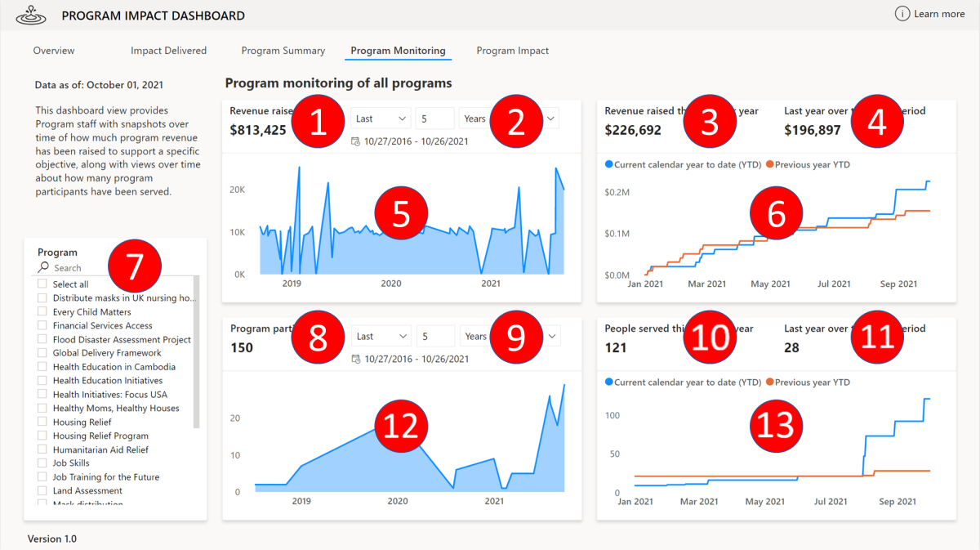Click the revenue panel's numeric value field showing 5
Image resolution: width=980 pixels, height=550 pixels.
pyautogui.click(x=435, y=117)
